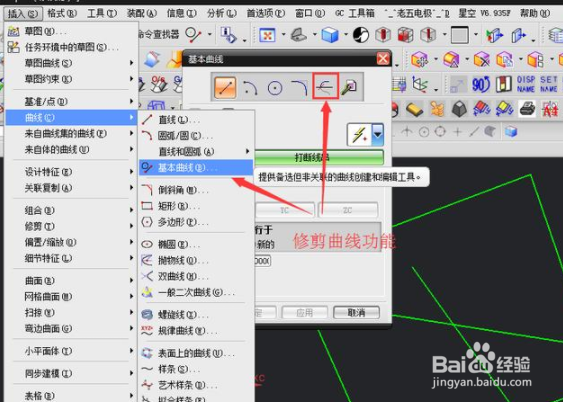Image resolution: width=563 pixels, height=402 pixels.
Task: Toggle the quadrant point snap
Action: [x=441, y=132]
